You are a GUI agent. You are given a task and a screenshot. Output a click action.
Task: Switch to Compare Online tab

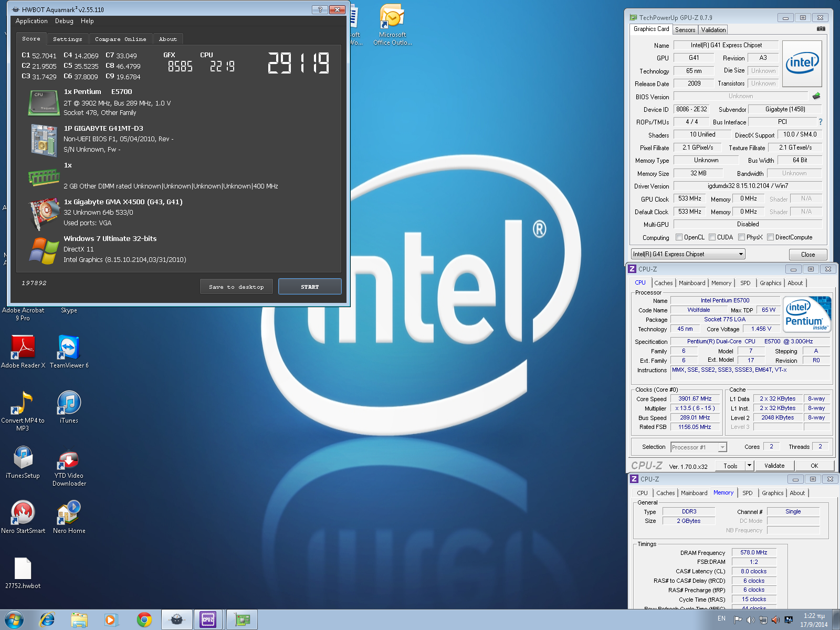(x=121, y=39)
